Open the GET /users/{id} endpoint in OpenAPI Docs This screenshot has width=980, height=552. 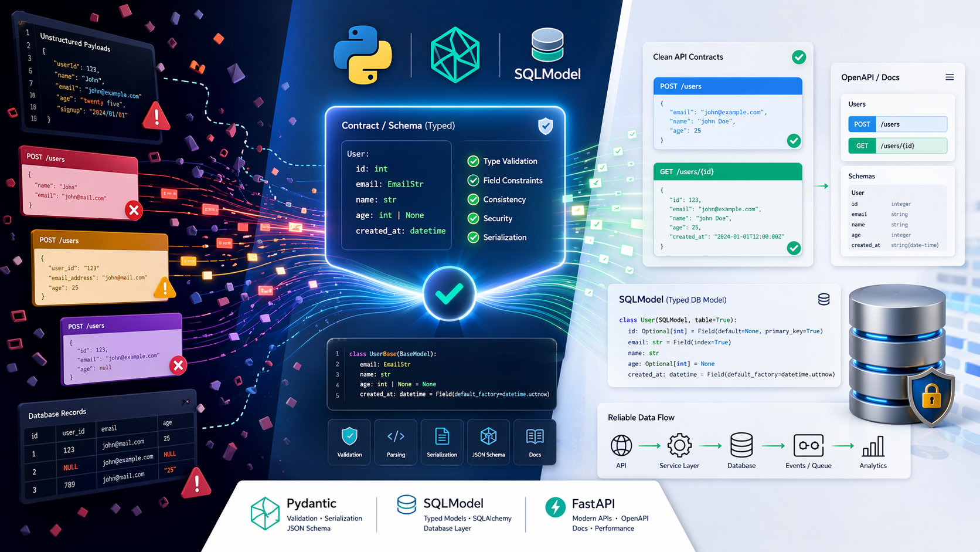click(897, 146)
